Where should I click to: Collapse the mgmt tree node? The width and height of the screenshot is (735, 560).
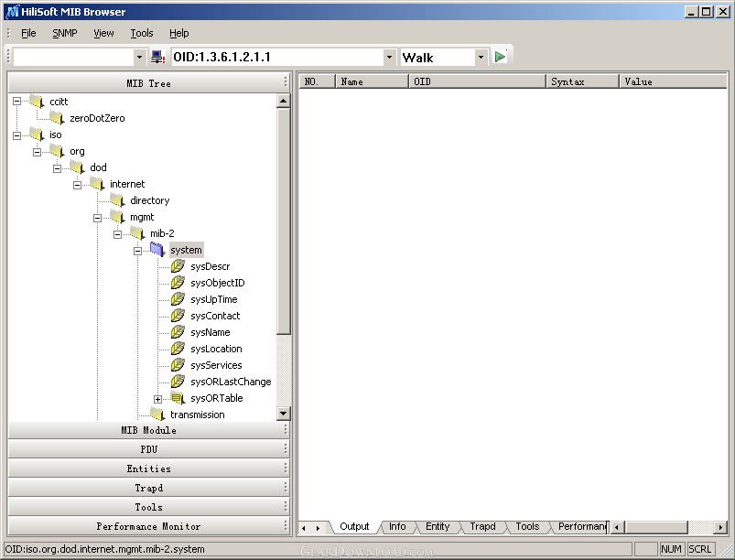(98, 218)
